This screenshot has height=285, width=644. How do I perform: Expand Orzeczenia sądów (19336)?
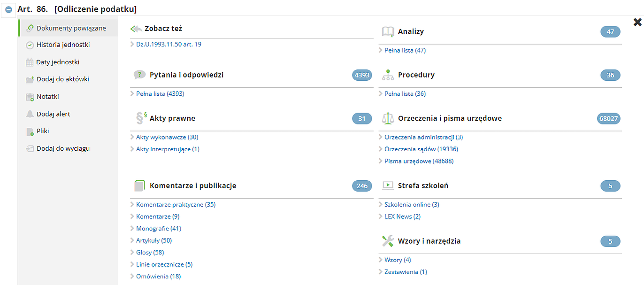pos(421,149)
